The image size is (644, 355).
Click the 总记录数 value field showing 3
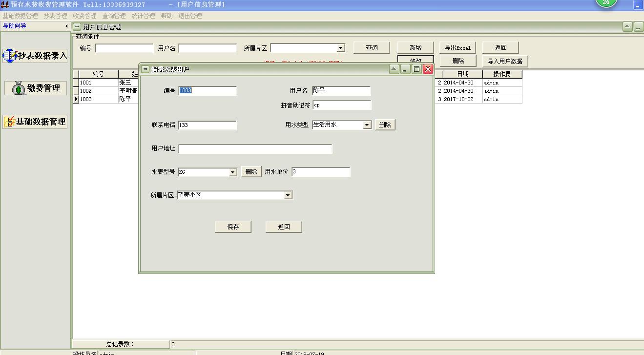point(407,344)
